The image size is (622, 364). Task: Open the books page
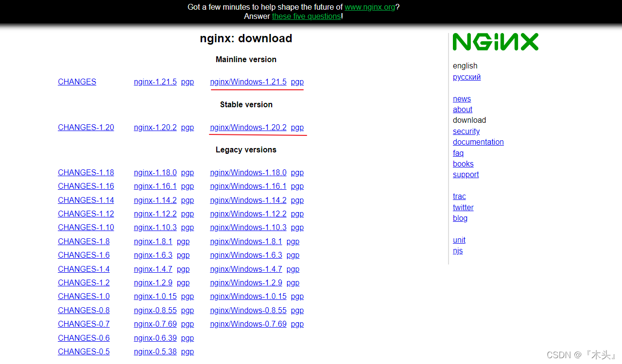click(463, 164)
